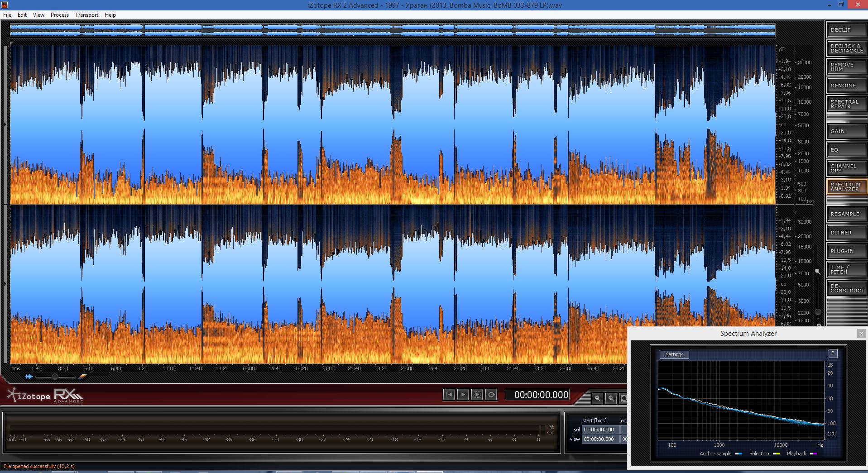
Task: Open the Channel Ops module
Action: pyautogui.click(x=846, y=168)
